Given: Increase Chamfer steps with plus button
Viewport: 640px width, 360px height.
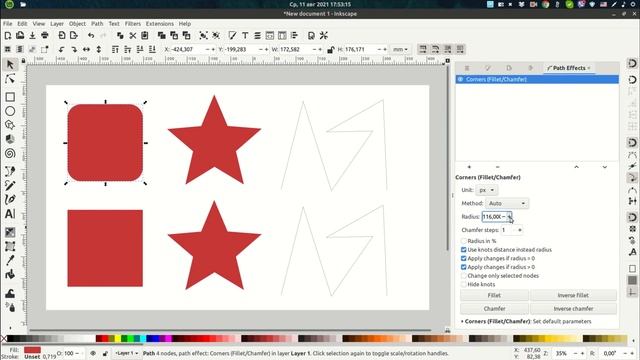Looking at the screenshot, I should (x=520, y=230).
